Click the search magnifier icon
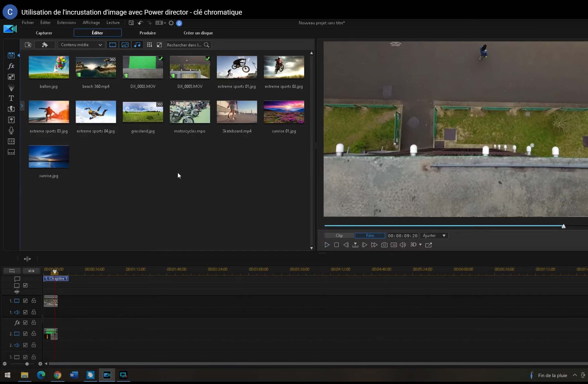 click(207, 45)
